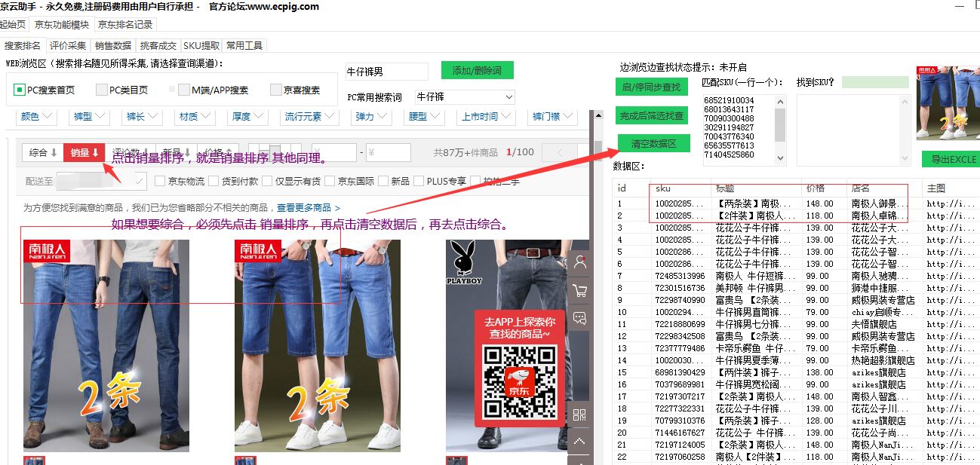Screen dimensions: 980x465
Task: Click the browser area vertical scrollbar
Action: [598, 286]
